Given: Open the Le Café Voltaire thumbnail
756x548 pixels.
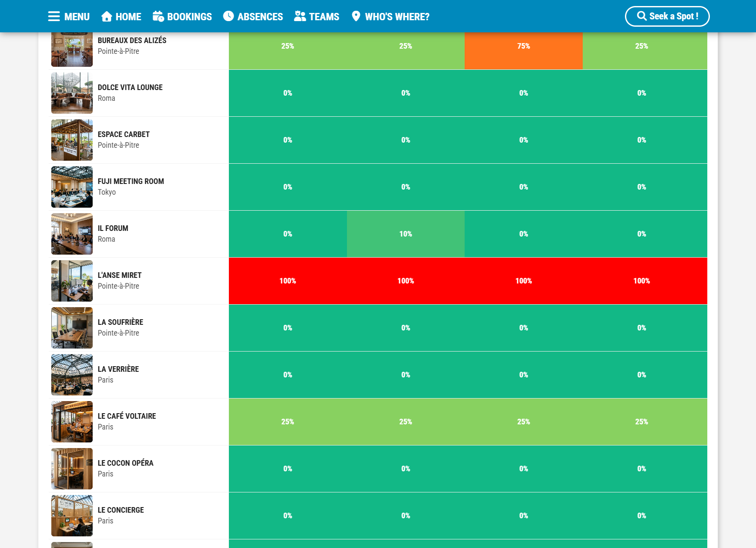Looking at the screenshot, I should click(x=72, y=422).
